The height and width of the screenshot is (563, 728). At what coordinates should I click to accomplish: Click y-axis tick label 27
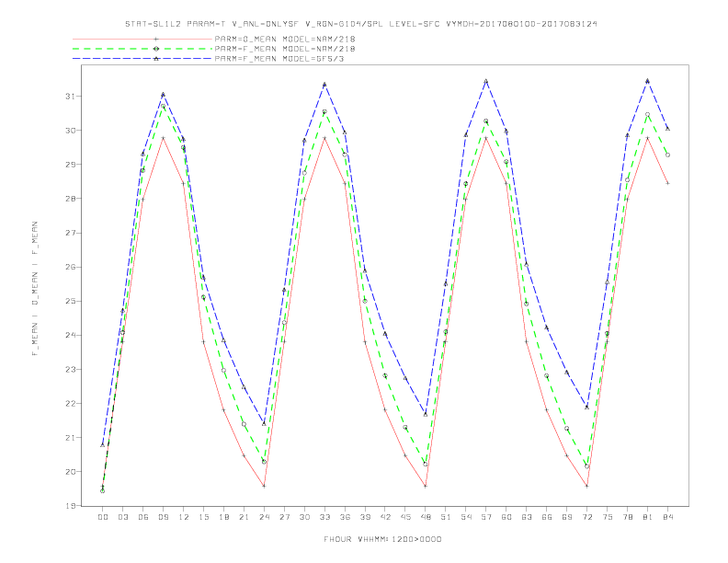click(70, 233)
